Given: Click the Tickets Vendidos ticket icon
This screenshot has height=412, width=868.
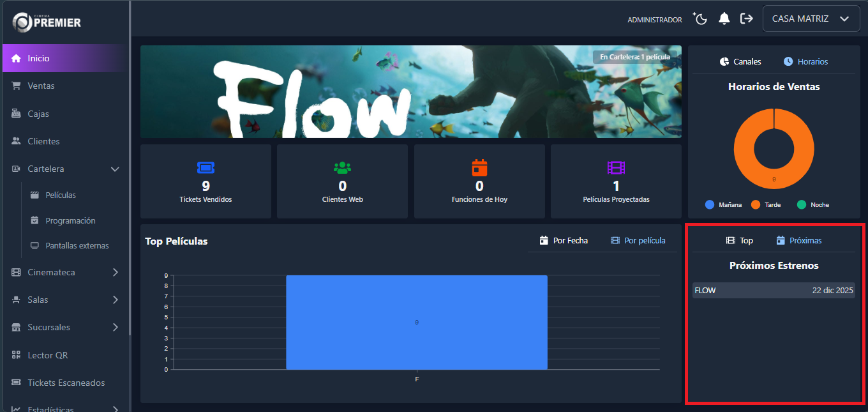Looking at the screenshot, I should [206, 167].
